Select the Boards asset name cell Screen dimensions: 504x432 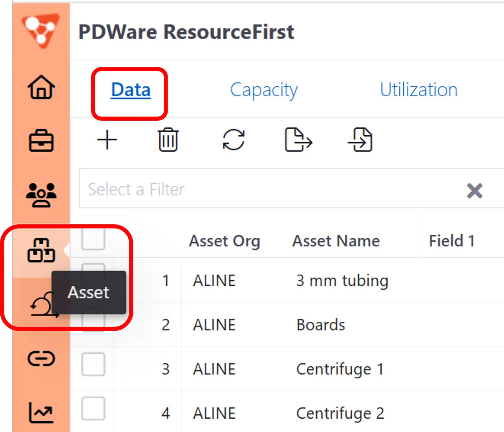321,325
